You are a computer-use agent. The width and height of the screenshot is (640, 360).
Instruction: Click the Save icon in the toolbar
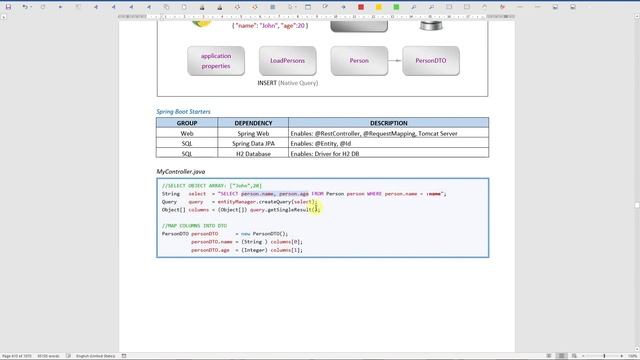pyautogui.click(x=8, y=7)
